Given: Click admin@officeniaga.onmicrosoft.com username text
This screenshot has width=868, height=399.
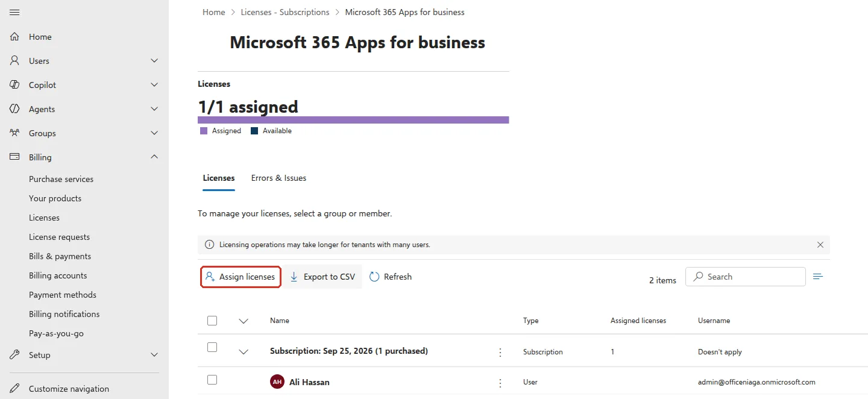Looking at the screenshot, I should (x=756, y=382).
